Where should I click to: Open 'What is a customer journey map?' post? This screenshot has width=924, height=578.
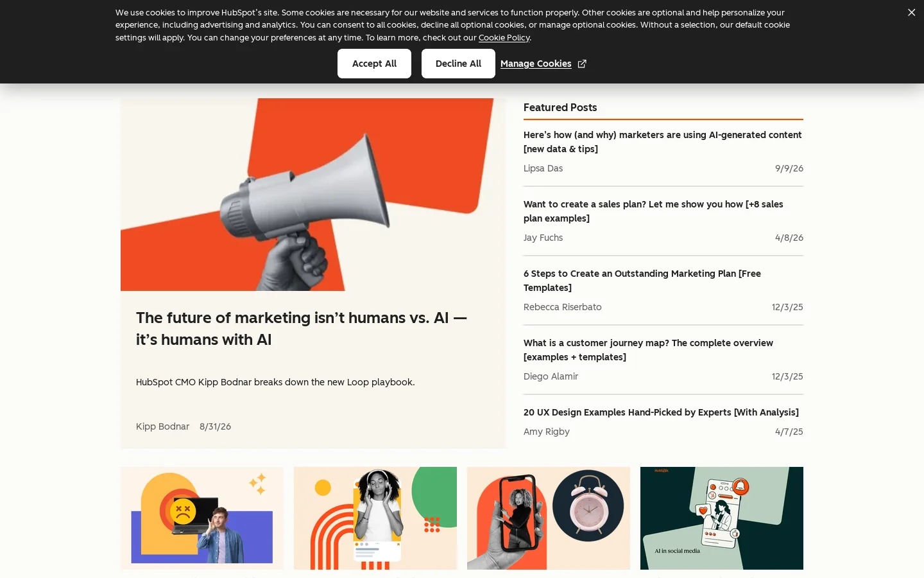648,350
